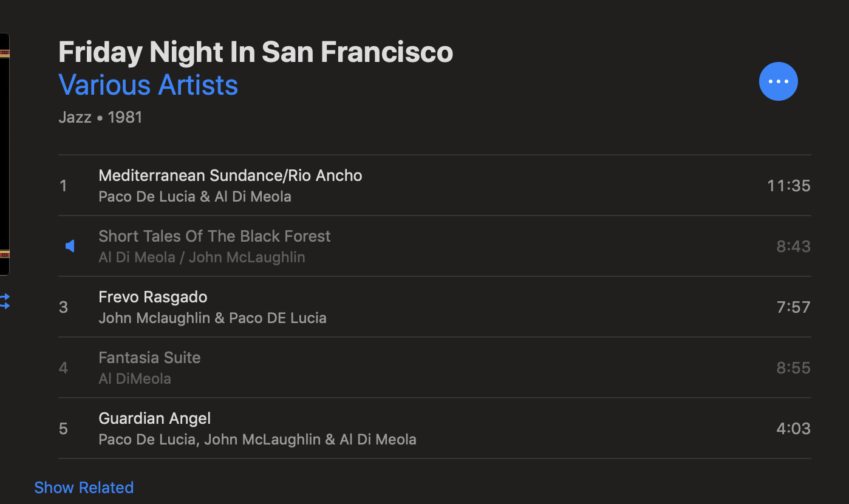The width and height of the screenshot is (849, 504).
Task: Click the 11:35 duration of track one
Action: [x=788, y=185]
